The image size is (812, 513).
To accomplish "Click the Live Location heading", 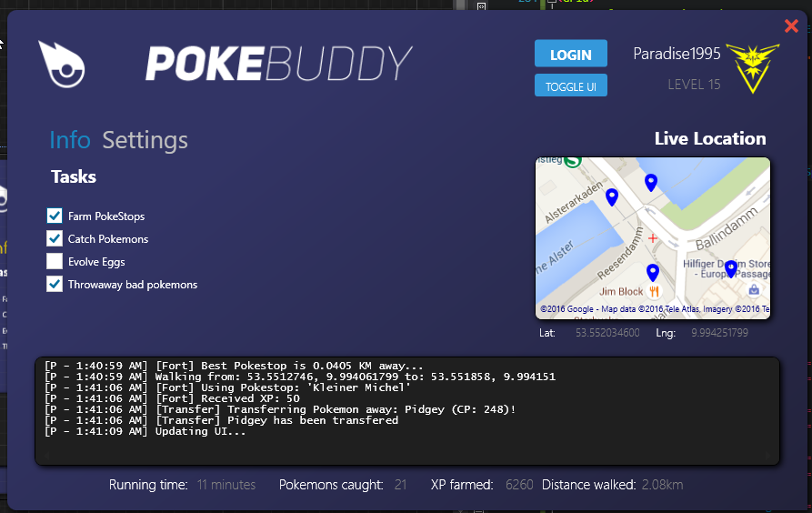I will tap(710, 138).
